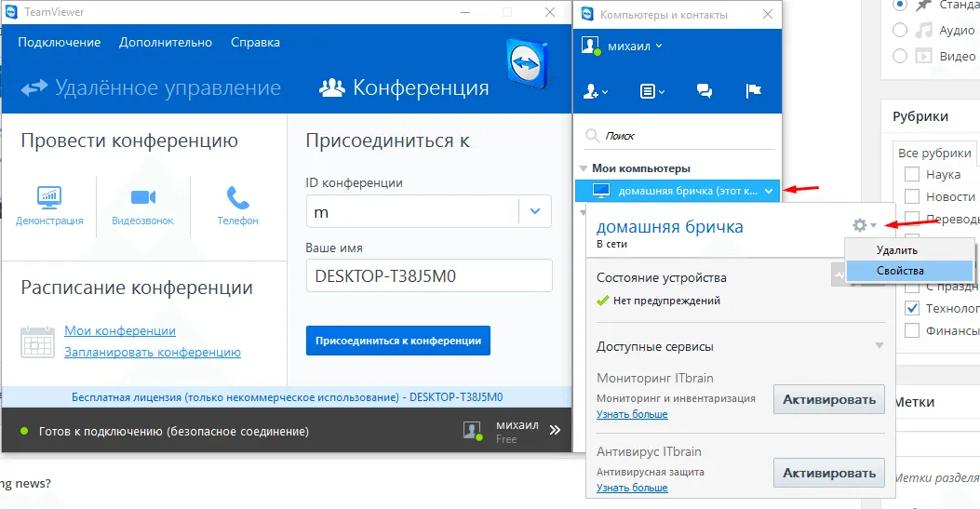The image size is (980, 509).
Task: Click the Telephone (Телефон) icon
Action: [238, 197]
